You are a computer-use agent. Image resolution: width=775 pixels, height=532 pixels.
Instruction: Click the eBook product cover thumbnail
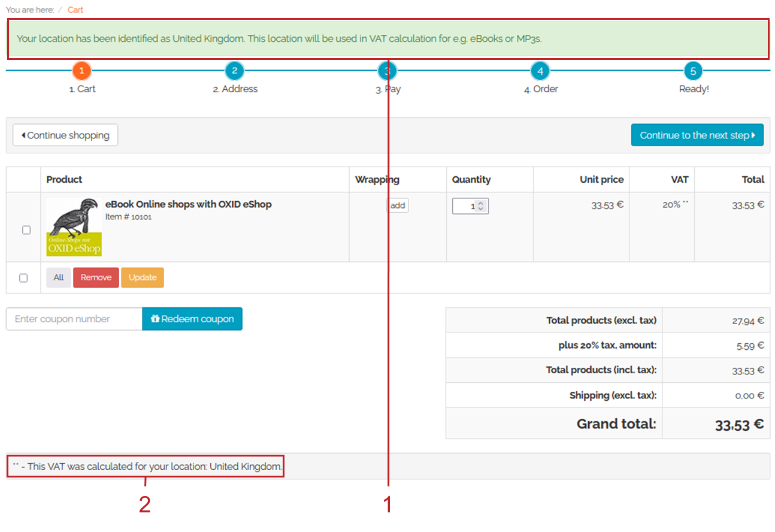click(74, 227)
